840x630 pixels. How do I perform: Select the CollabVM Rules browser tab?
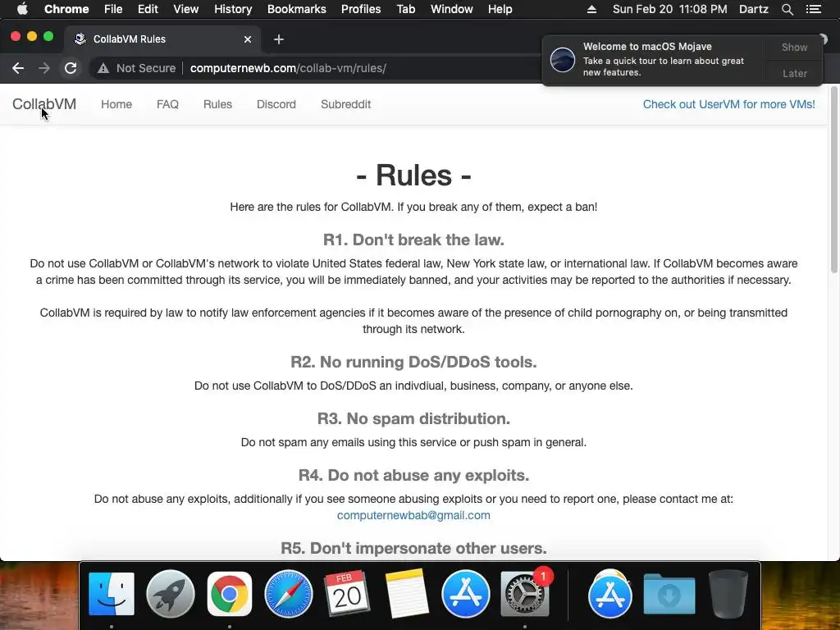pos(163,39)
